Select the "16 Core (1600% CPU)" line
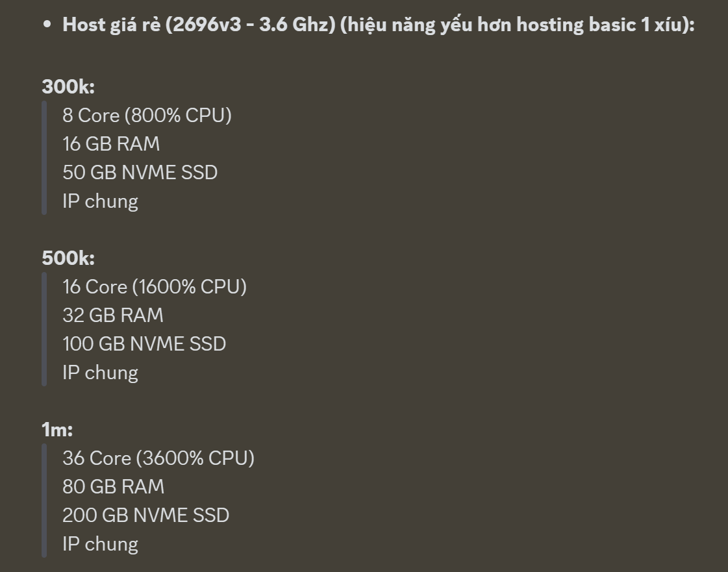 click(x=155, y=287)
